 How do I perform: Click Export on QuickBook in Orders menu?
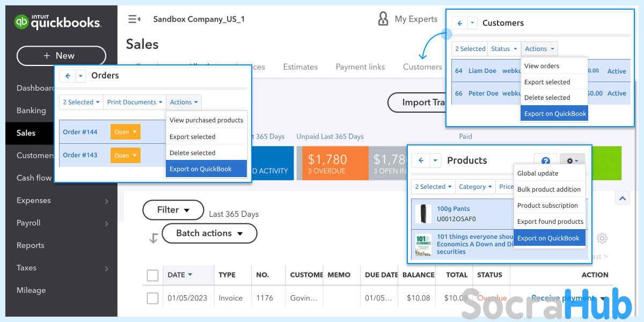click(207, 169)
